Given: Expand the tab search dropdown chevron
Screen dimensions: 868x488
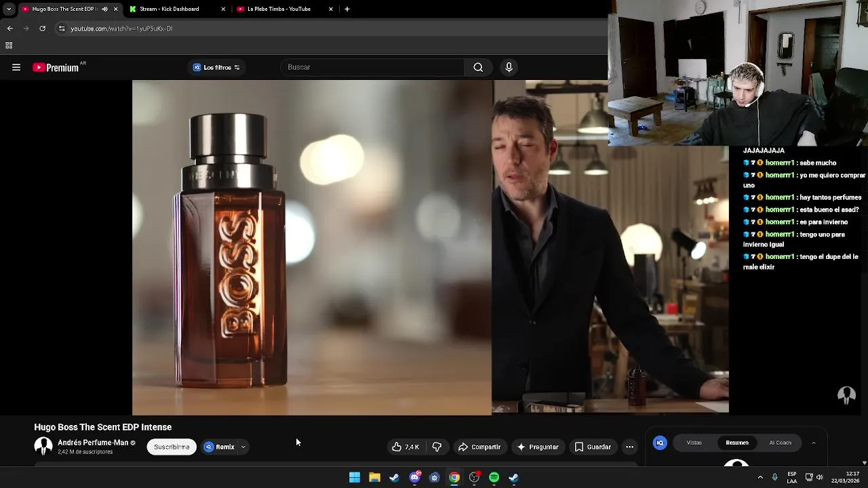Looking at the screenshot, I should pyautogui.click(x=8, y=9).
